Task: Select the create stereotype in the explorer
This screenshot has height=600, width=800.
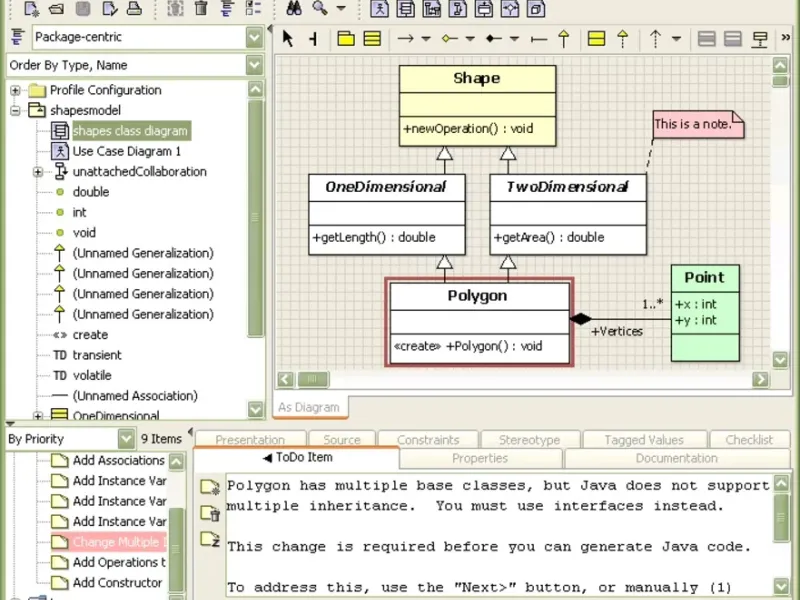Action: [x=90, y=335]
